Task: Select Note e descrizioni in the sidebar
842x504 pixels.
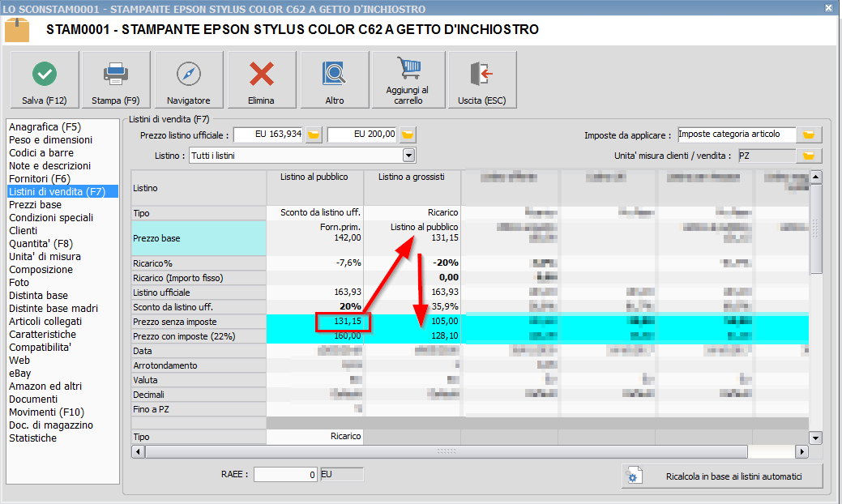Action: (50, 166)
